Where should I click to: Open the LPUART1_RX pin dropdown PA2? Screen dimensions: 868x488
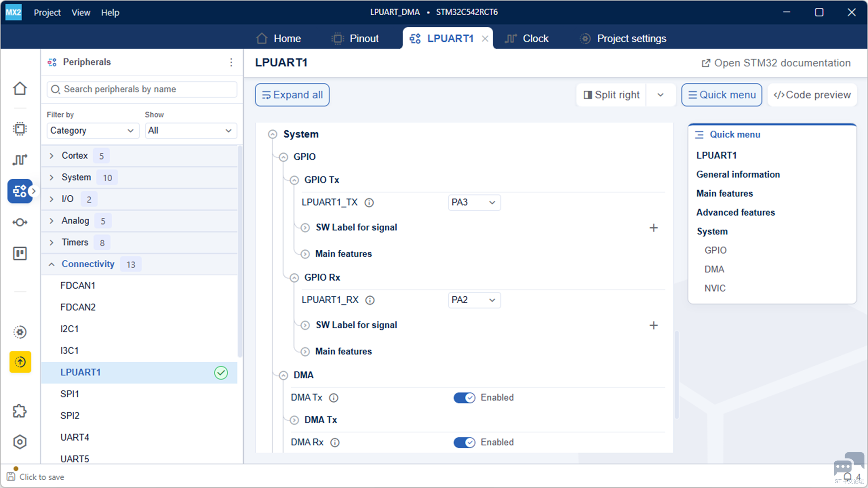click(474, 300)
